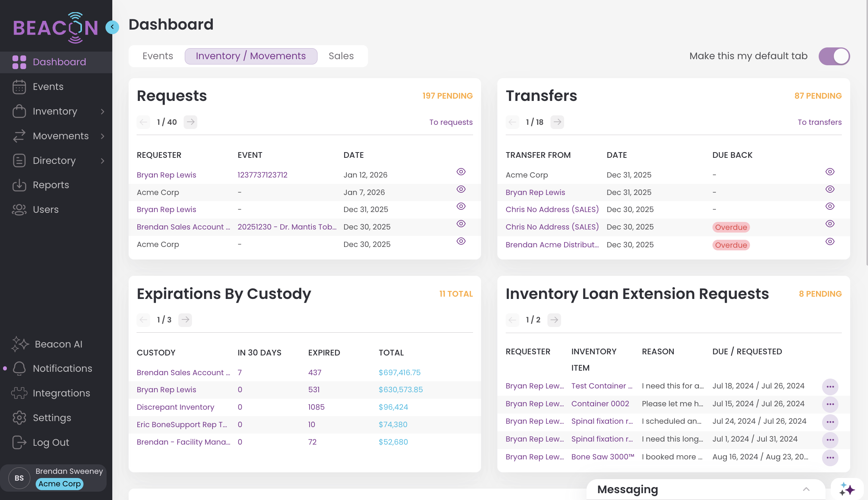This screenshot has height=500, width=868.
Task: Open options menu for Container 0002 row
Action: click(x=830, y=404)
